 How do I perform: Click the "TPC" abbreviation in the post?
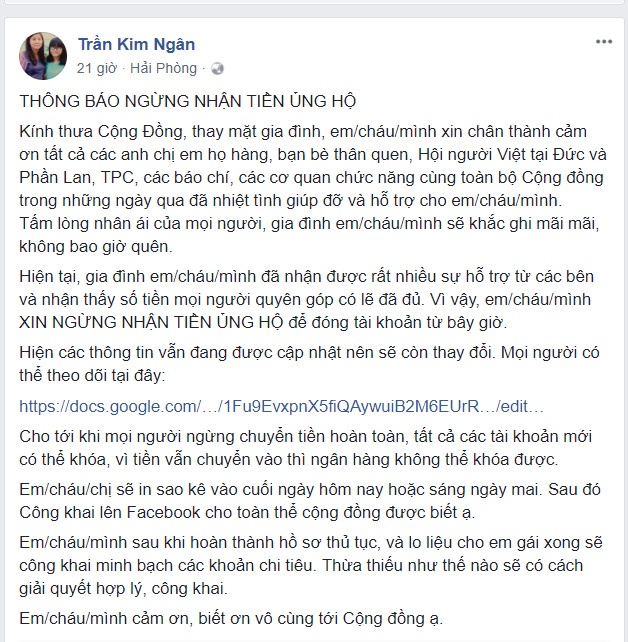[x=117, y=178]
